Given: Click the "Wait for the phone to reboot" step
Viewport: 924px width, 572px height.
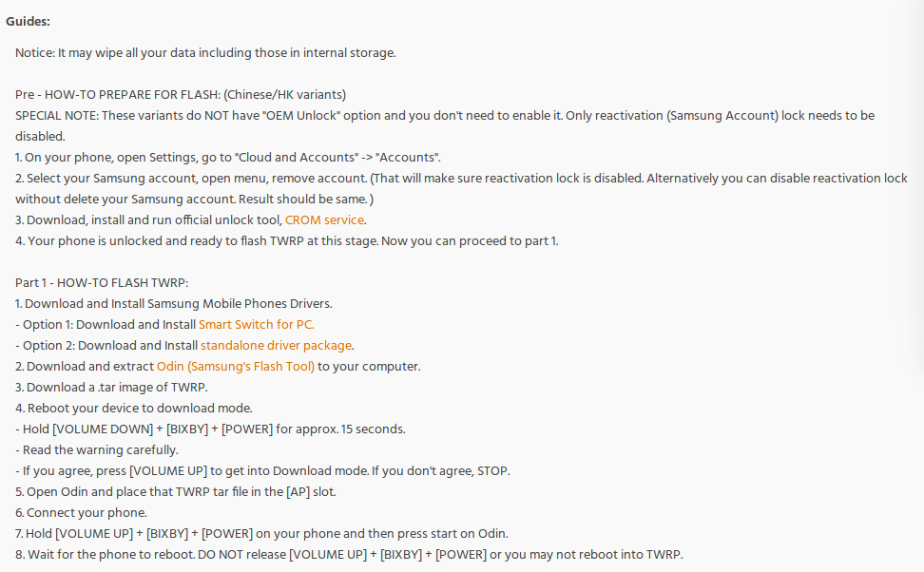Looking at the screenshot, I should tap(348, 554).
